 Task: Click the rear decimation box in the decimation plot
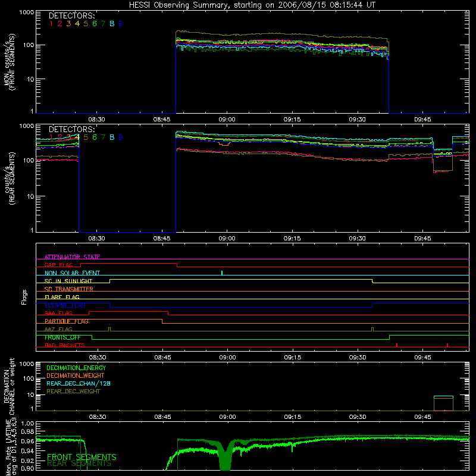click(x=443, y=403)
